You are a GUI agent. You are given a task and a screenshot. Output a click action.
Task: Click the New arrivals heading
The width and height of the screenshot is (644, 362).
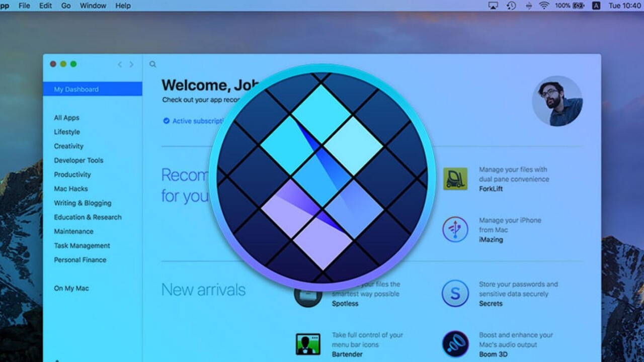click(203, 290)
